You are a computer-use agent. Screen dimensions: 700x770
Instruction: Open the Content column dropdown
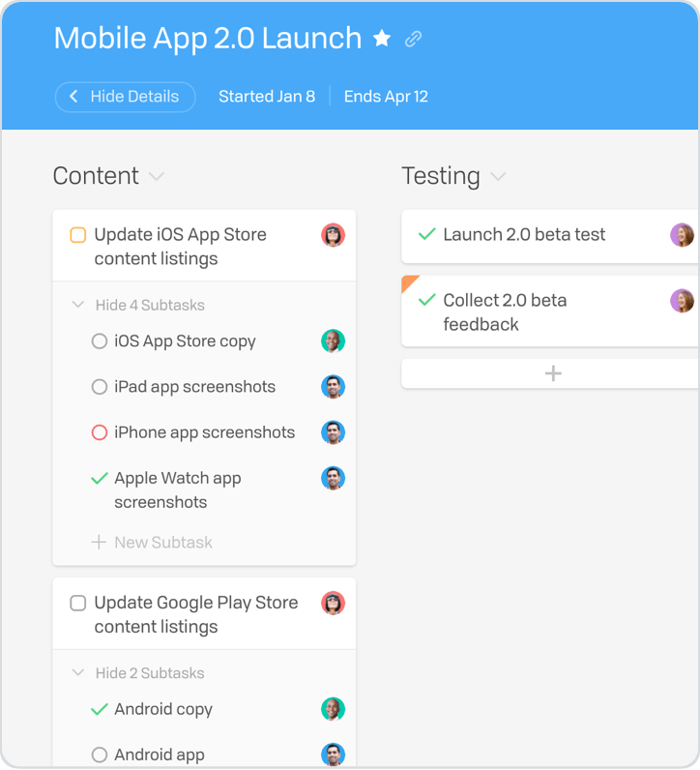tap(156, 176)
